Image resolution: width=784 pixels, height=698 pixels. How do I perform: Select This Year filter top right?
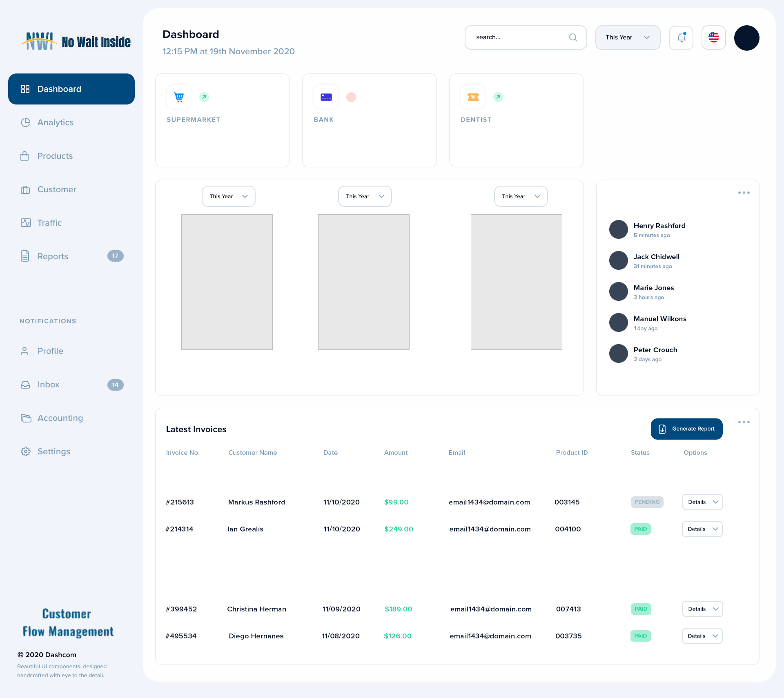point(628,37)
